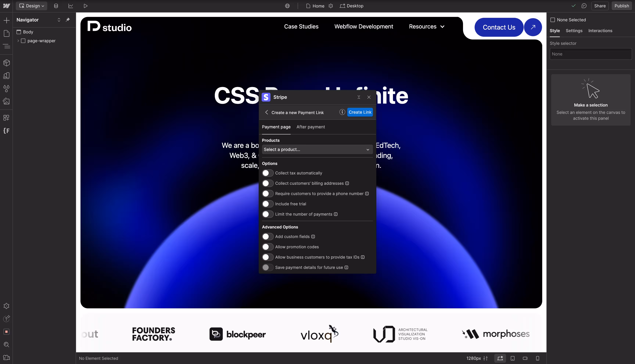Viewport: 635px width, 364px height.
Task: Click the Create Link button
Action: pyautogui.click(x=360, y=112)
